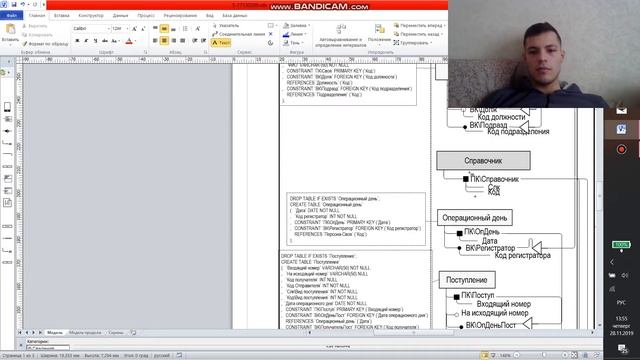Image resolution: width=640 pixels, height=360 pixels.
Task: Select the text block rotate tool
Action: [271, 43]
